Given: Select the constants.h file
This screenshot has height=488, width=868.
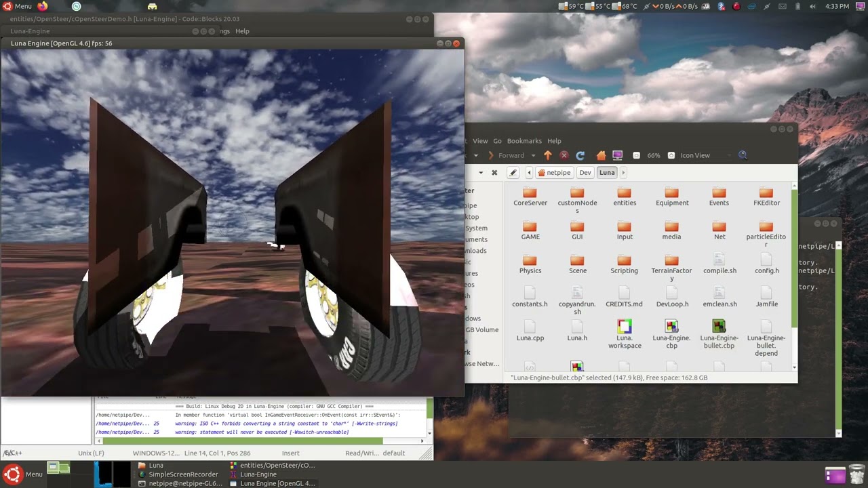Looking at the screenshot, I should tap(530, 298).
